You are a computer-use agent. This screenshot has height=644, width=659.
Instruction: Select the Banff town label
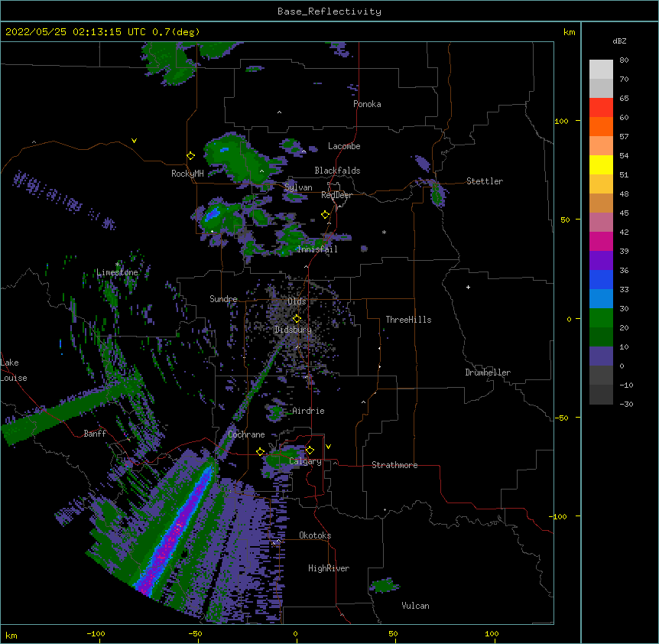[95, 434]
